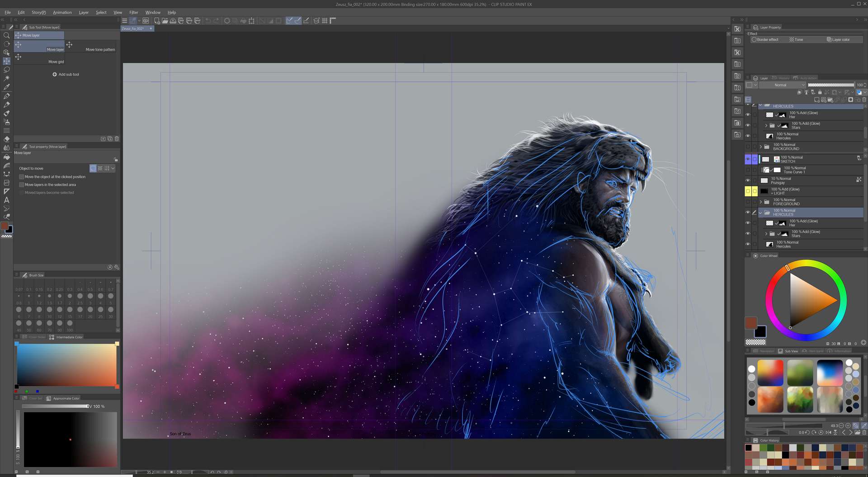Expand the BACKGROUND layer folder
Screen dimensions: 868x477
pyautogui.click(x=761, y=146)
